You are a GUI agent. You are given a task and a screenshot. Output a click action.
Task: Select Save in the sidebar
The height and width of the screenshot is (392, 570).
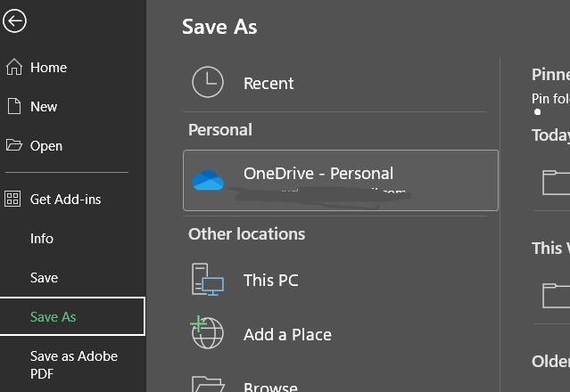(44, 278)
